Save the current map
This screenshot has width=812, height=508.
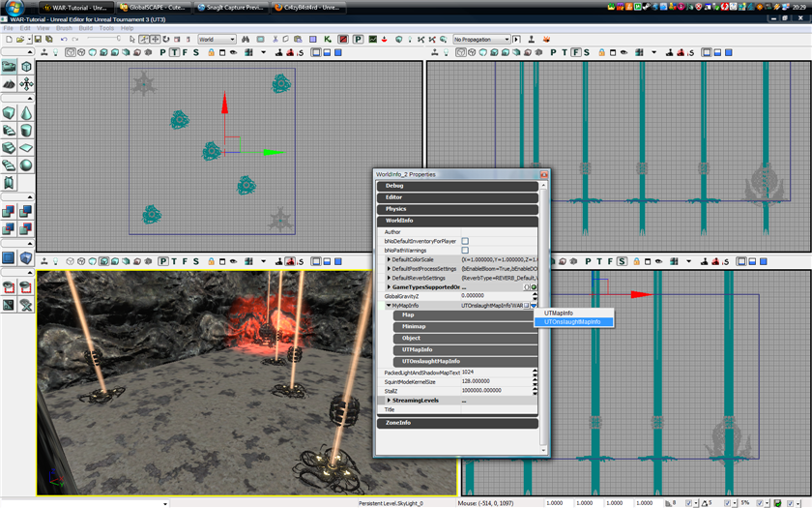[x=38, y=40]
